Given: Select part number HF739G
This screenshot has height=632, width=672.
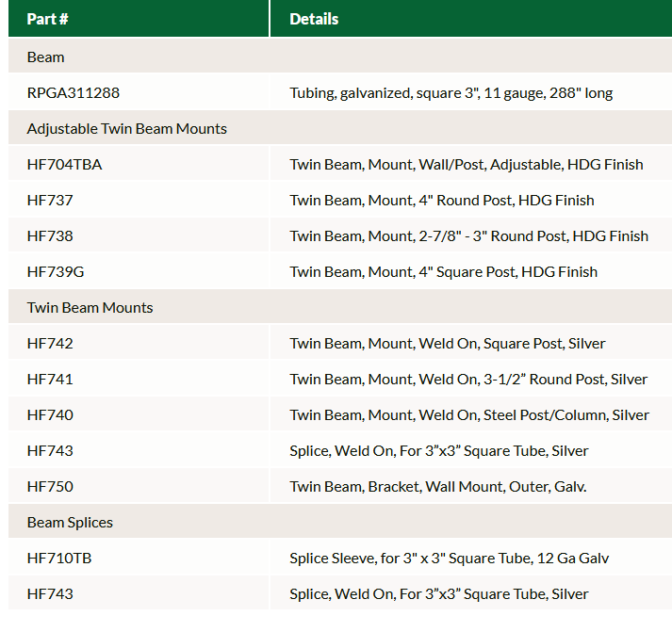Looking at the screenshot, I should point(56,271).
